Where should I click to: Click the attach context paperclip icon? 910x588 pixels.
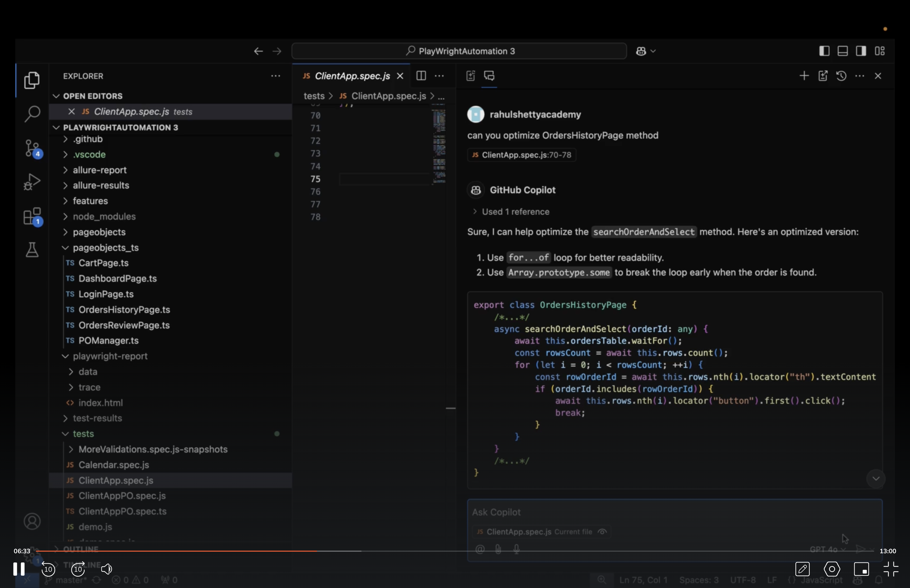pos(498,549)
